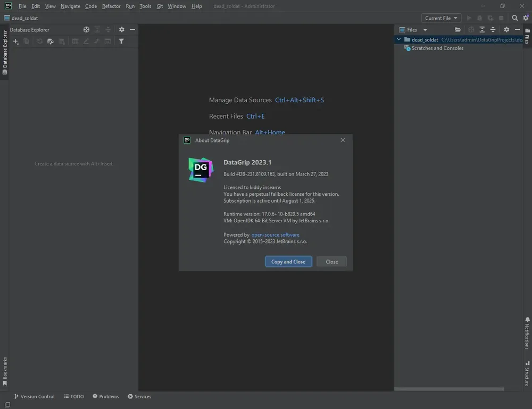Viewport: 532px width, 409px height.
Task: Open the Navigate menu
Action: click(70, 6)
